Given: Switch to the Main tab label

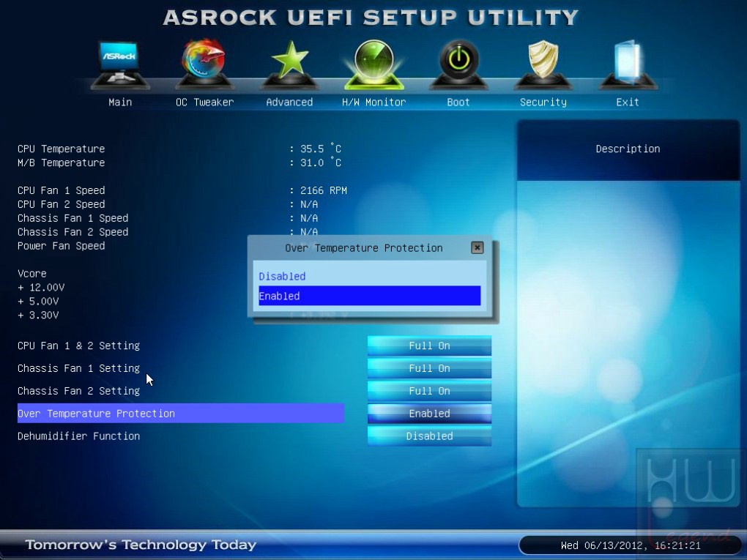Looking at the screenshot, I should [120, 102].
